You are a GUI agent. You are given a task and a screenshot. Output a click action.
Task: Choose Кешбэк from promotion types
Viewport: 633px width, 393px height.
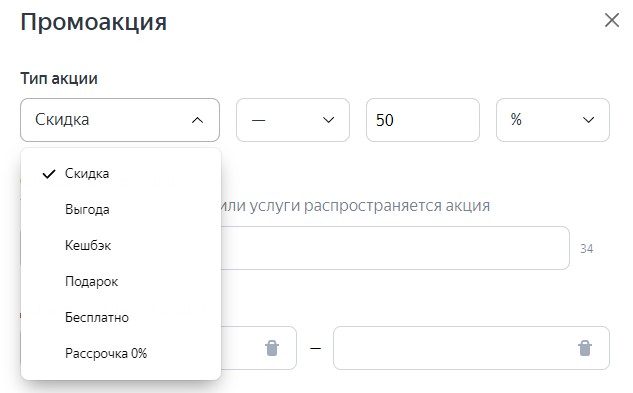pos(121,246)
